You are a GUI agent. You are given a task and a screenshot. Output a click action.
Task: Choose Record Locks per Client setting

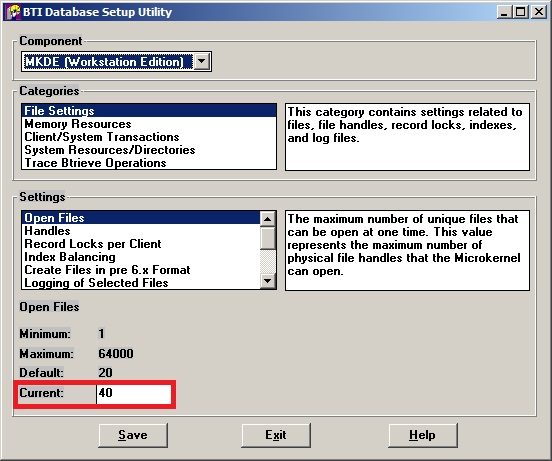pyautogui.click(x=141, y=244)
